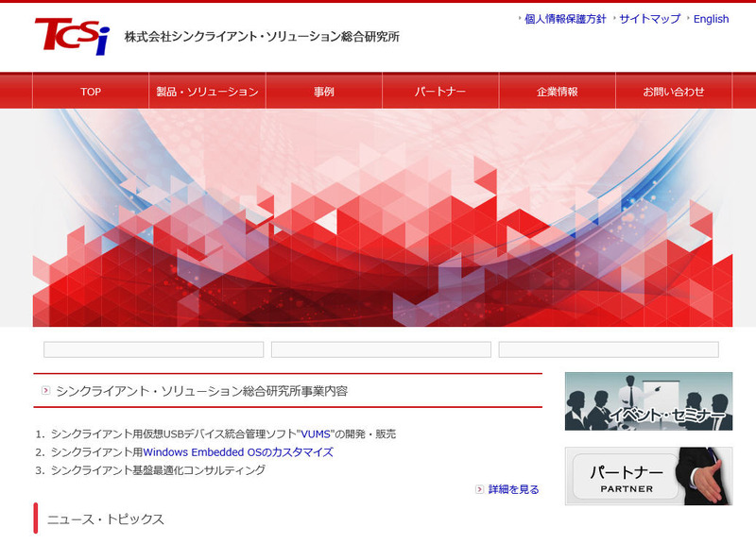Open the サイトマップ link

(648, 18)
